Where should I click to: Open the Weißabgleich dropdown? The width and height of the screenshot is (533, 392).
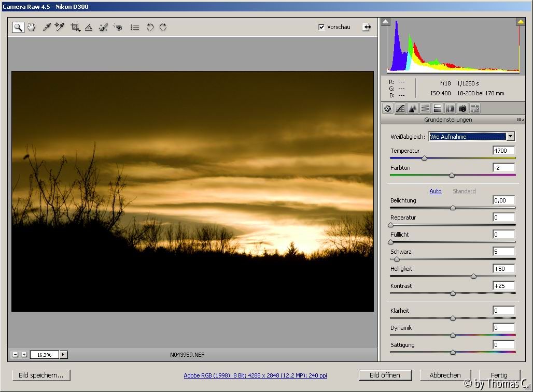[511, 137]
